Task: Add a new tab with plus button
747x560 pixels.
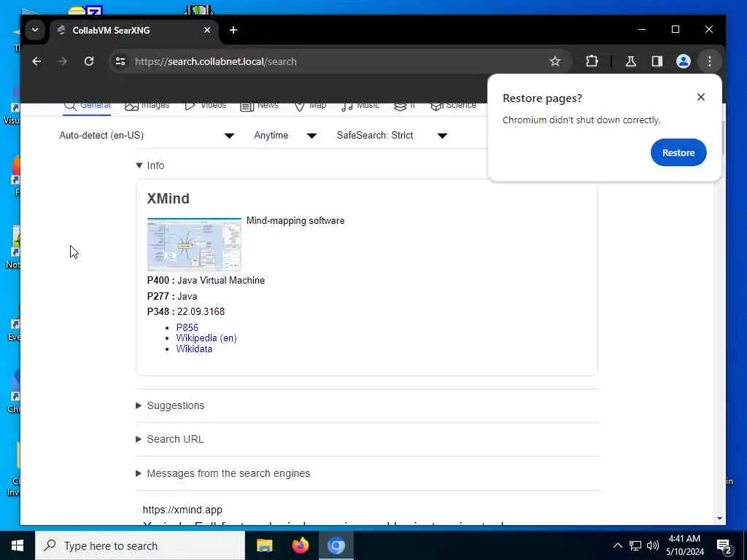Action: point(233,30)
